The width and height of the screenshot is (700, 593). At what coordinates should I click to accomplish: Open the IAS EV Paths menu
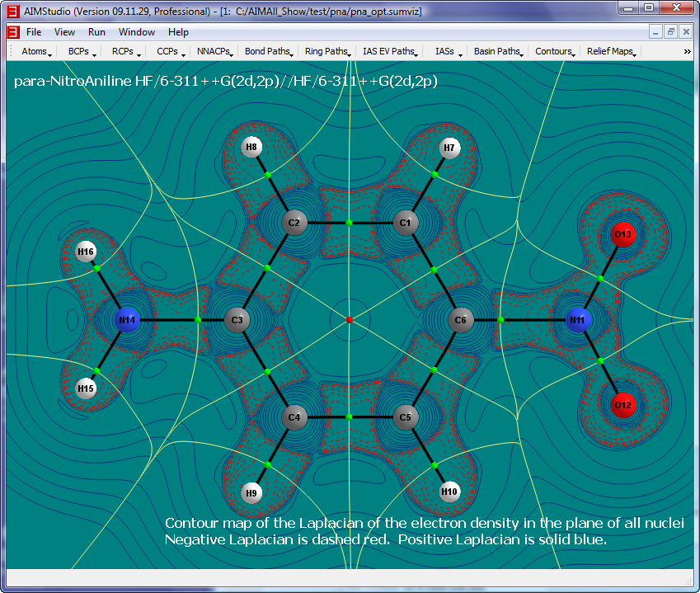[389, 51]
